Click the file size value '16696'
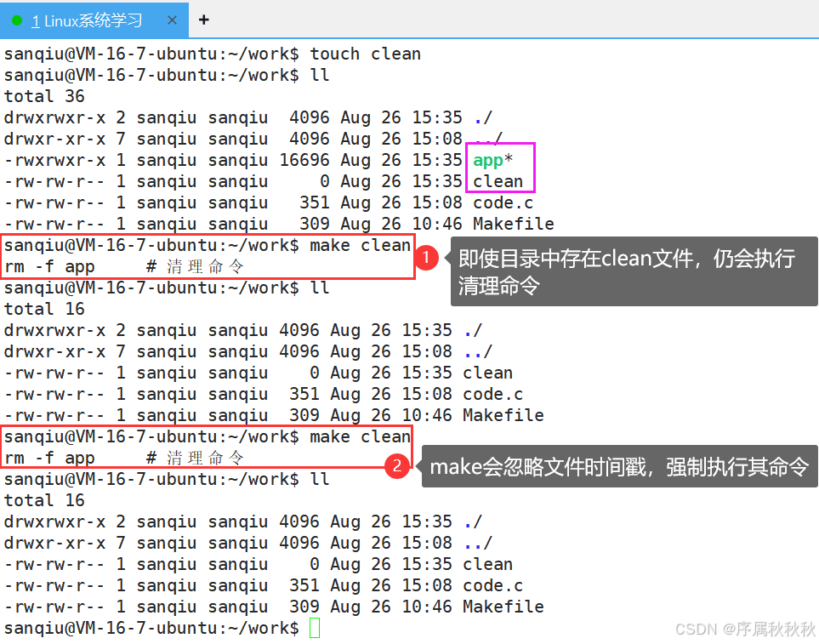The image size is (819, 644). [304, 160]
